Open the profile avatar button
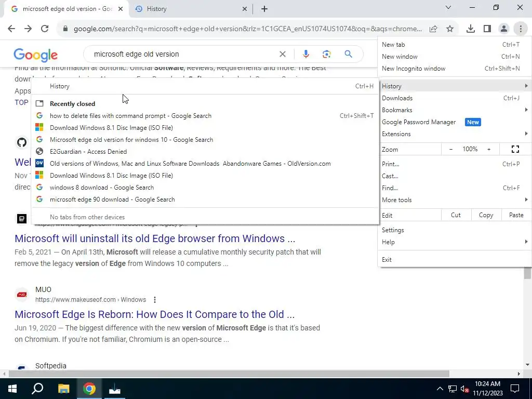This screenshot has height=399, width=532. click(504, 29)
